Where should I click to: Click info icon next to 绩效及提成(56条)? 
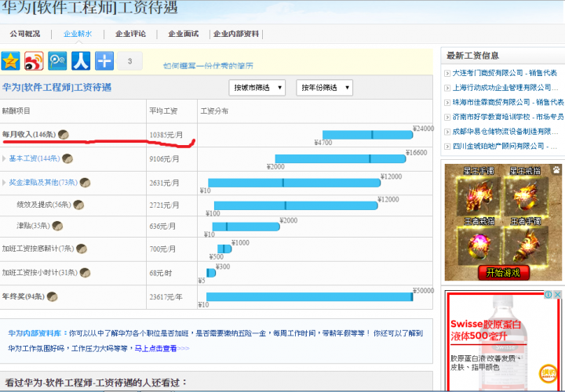[x=78, y=205]
